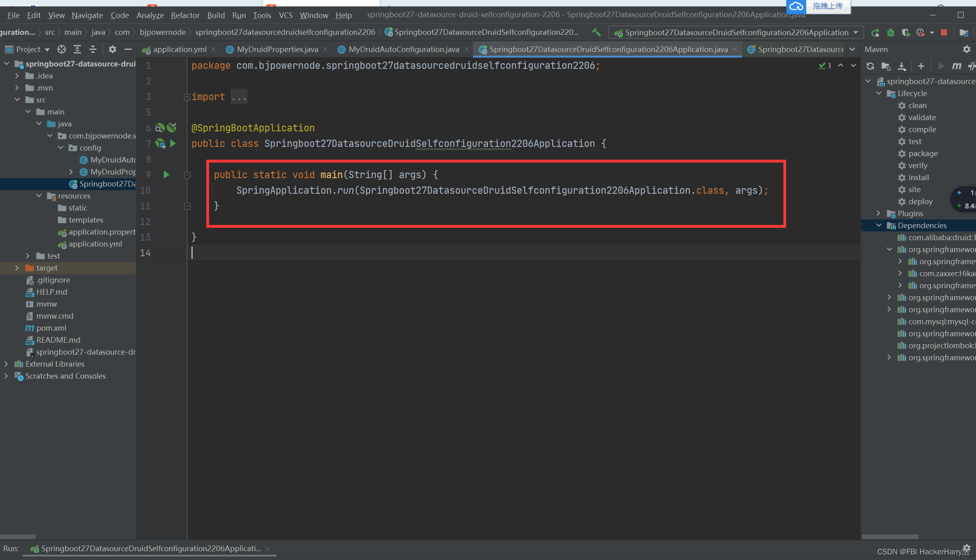
Task: Open the VCS menu
Action: [x=286, y=15]
